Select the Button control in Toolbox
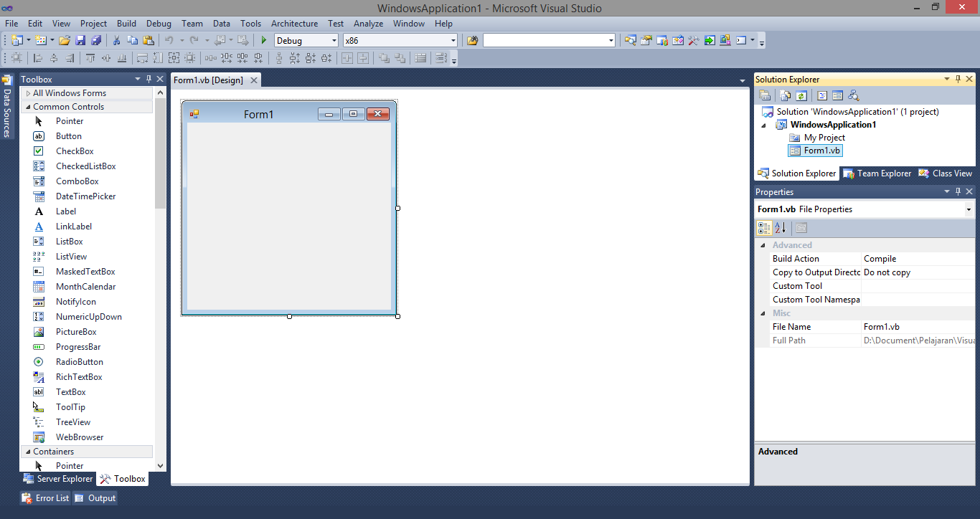 click(69, 136)
